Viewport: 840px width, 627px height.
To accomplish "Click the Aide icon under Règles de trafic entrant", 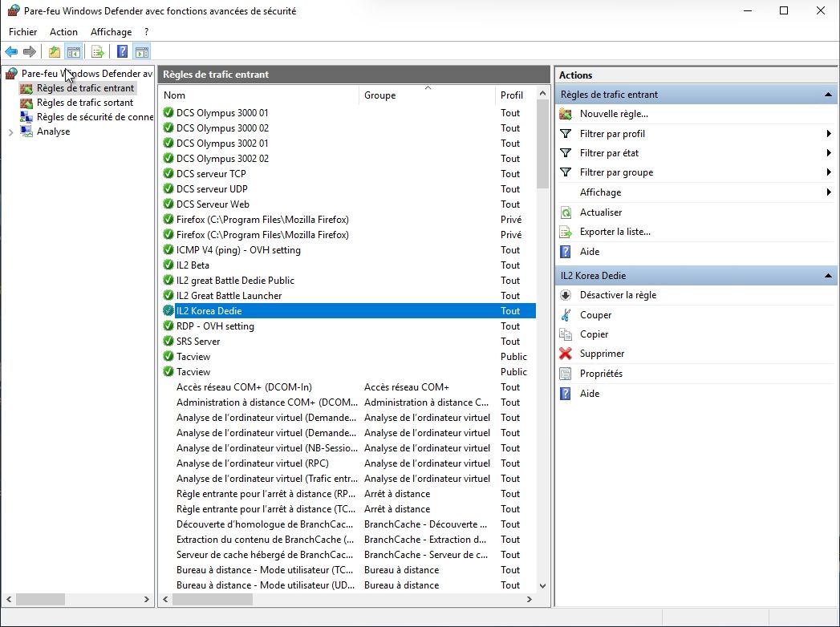I will [x=565, y=252].
